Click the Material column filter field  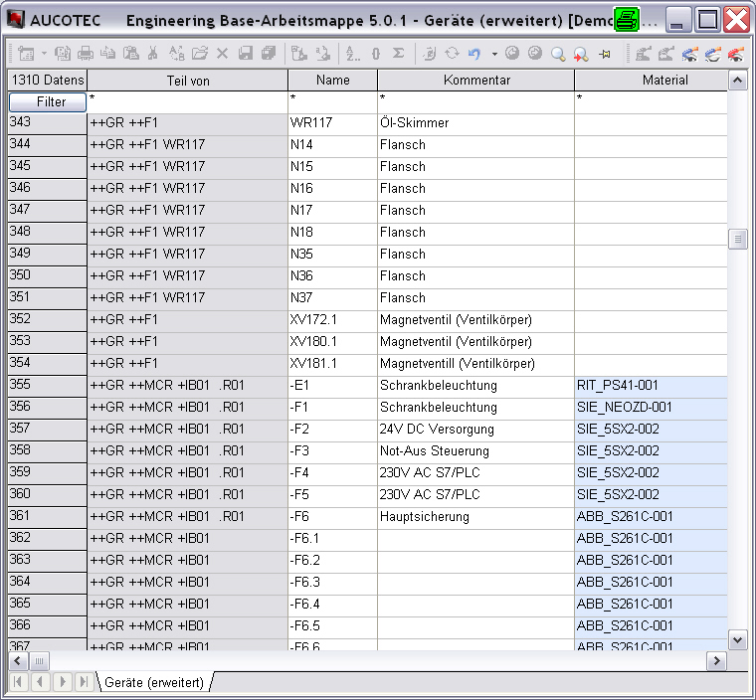coord(651,102)
